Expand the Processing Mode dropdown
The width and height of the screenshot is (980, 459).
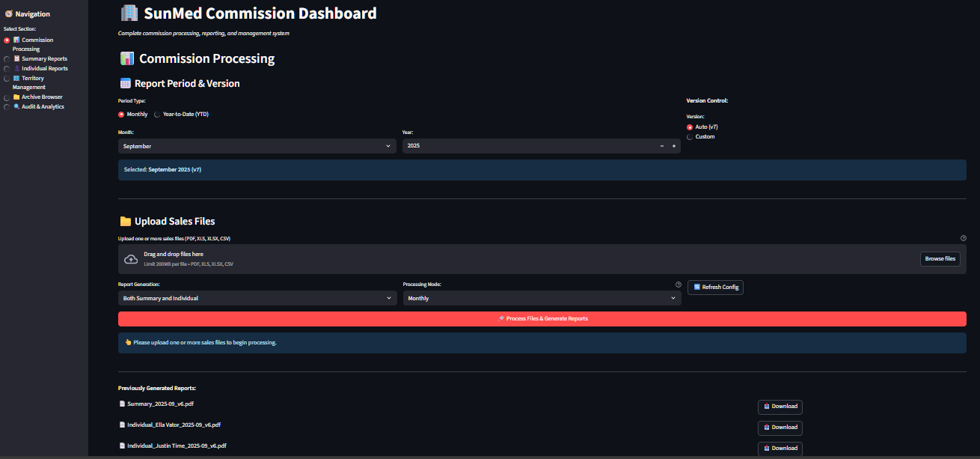(542, 297)
